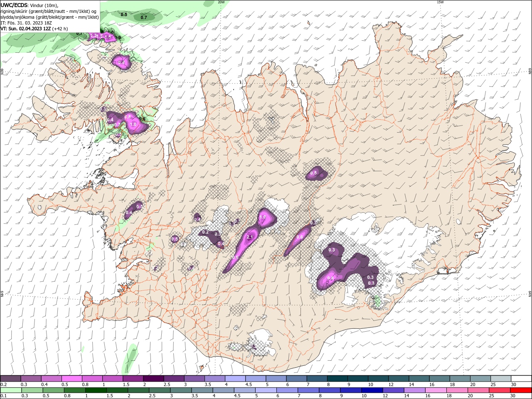Click the 20W longitude label
The image size is (532, 399).
pyautogui.click(x=221, y=2)
